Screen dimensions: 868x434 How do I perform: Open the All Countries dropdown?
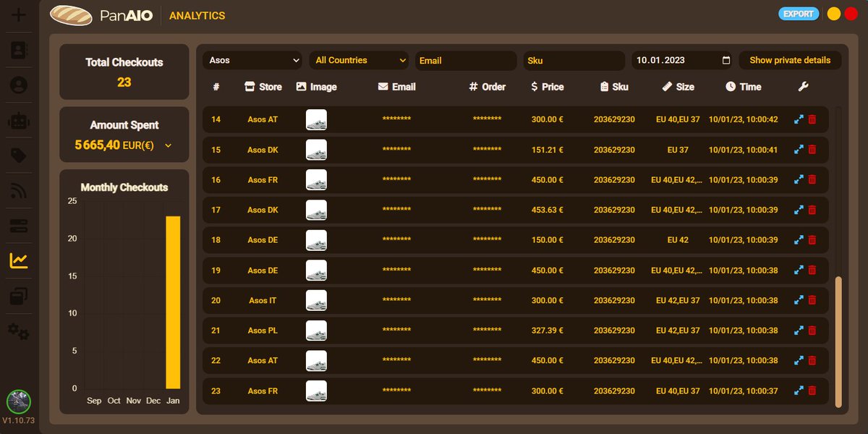coord(359,60)
